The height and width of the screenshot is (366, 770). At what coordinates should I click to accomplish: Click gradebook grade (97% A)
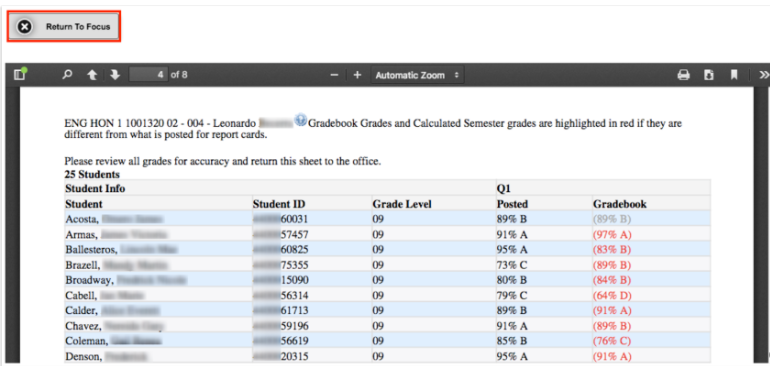[x=612, y=234]
